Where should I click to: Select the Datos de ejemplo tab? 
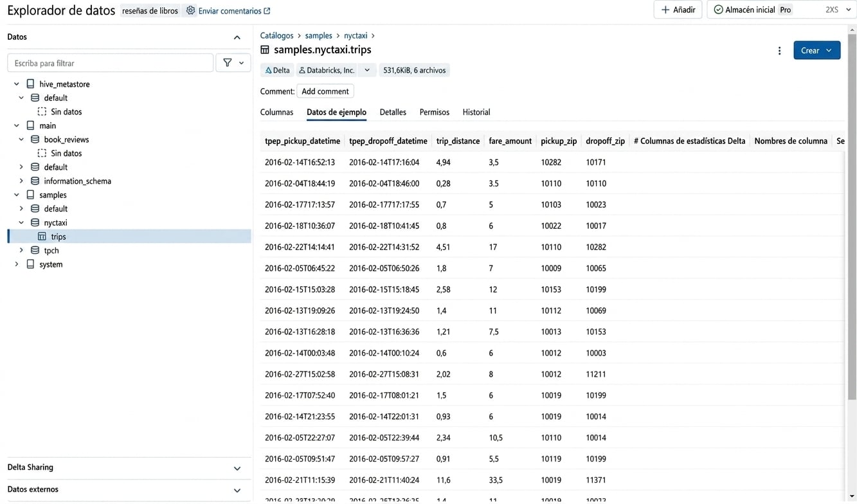click(336, 113)
